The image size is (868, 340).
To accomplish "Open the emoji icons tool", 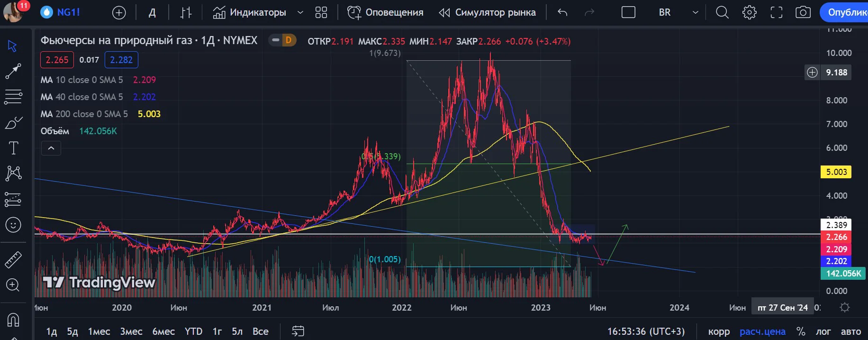I will [x=13, y=225].
